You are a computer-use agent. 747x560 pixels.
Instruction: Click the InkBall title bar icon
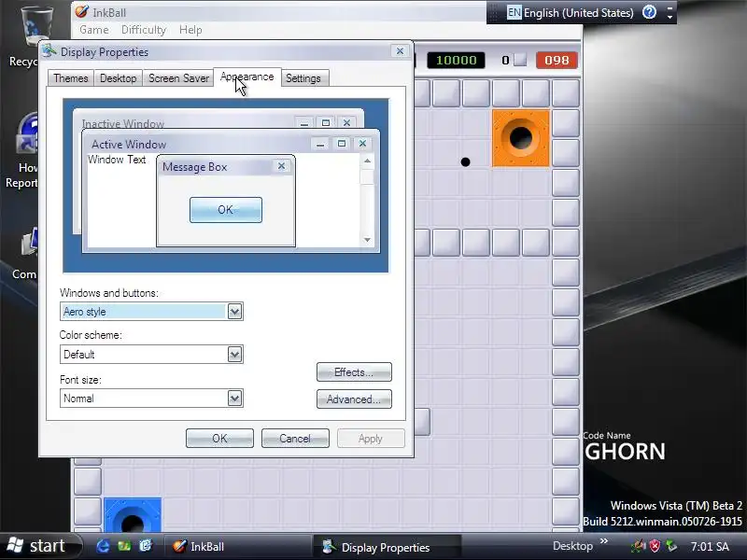tap(81, 12)
